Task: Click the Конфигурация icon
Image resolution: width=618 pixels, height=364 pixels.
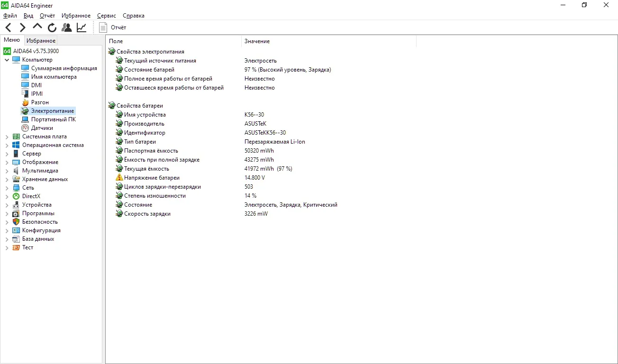Action: [16, 230]
